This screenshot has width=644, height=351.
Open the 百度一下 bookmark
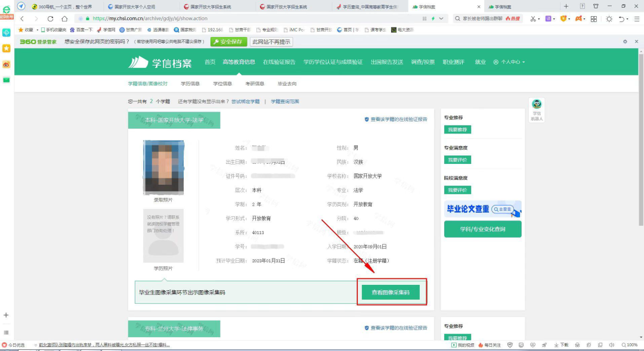pos(81,30)
